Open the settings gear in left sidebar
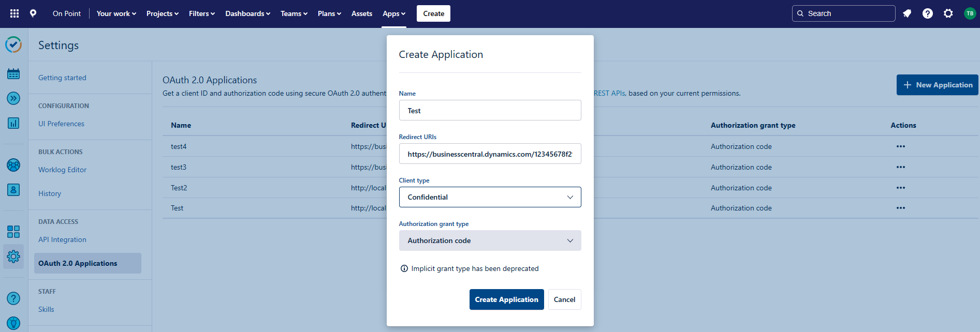This screenshot has height=332, width=980. [x=13, y=256]
